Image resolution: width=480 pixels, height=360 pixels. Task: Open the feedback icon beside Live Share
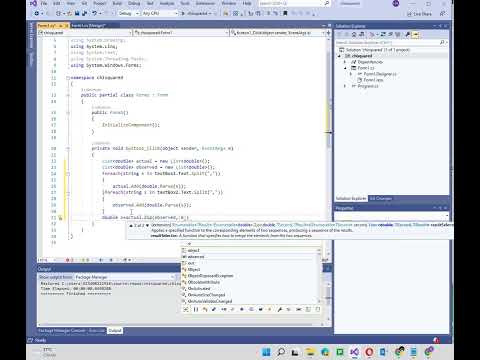[442, 14]
